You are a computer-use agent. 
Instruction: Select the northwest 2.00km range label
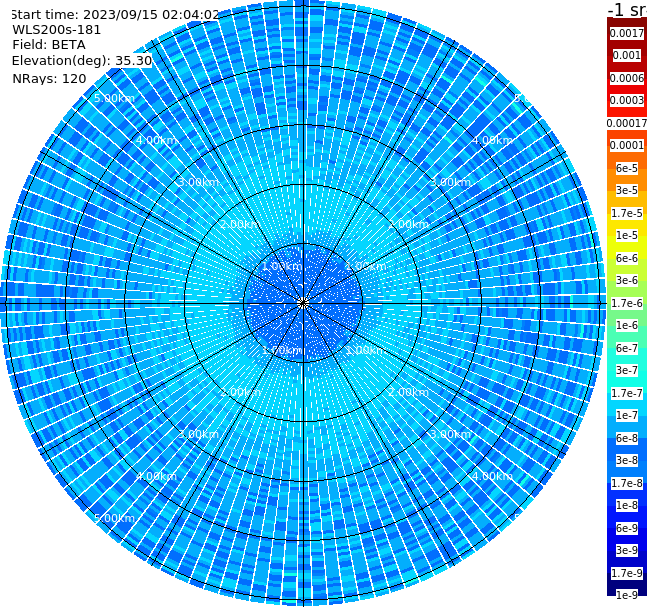pos(241,224)
